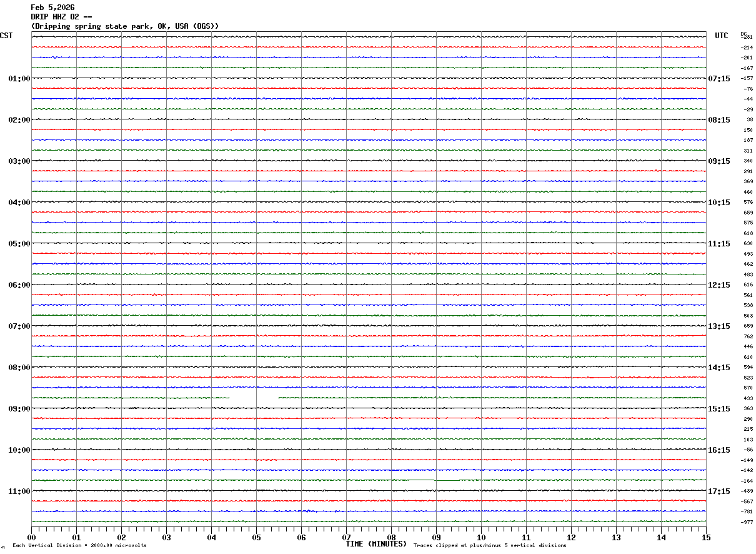
Task: Click the DC offset value -76
Action: [748, 89]
